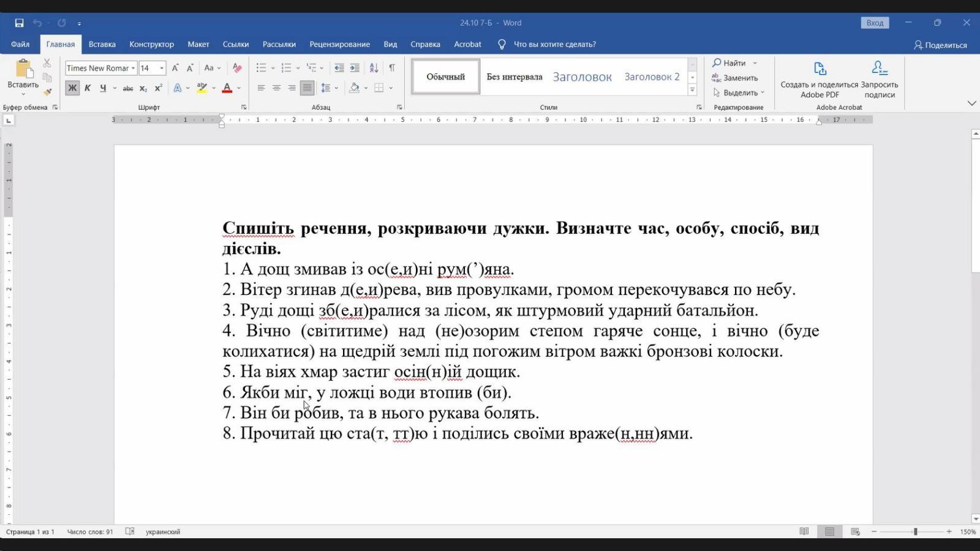Redo the last action
Viewport: 980px width, 551px height.
tap(62, 23)
